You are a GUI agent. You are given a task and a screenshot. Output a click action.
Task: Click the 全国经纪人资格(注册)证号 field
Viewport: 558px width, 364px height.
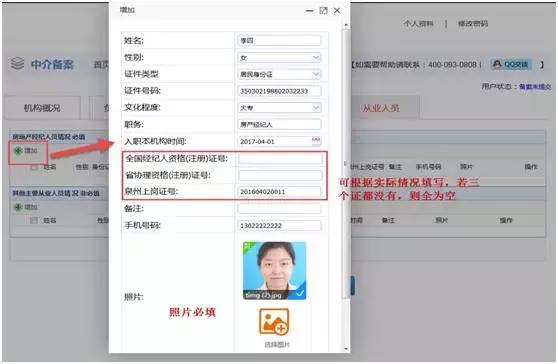280,158
